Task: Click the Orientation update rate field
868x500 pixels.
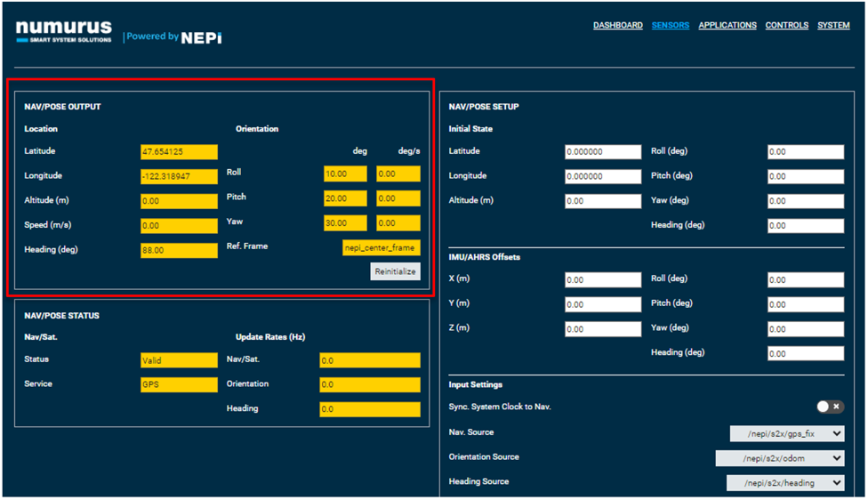Action: (370, 385)
